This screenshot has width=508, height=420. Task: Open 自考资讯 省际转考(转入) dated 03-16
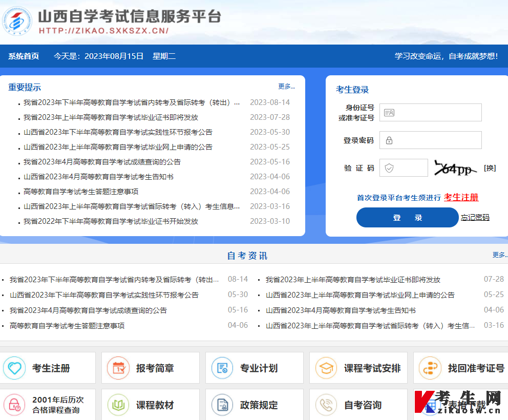(x=370, y=326)
